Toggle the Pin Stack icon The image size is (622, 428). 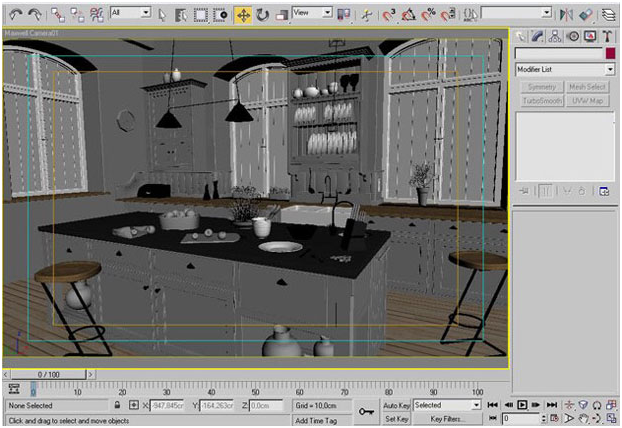coord(524,191)
